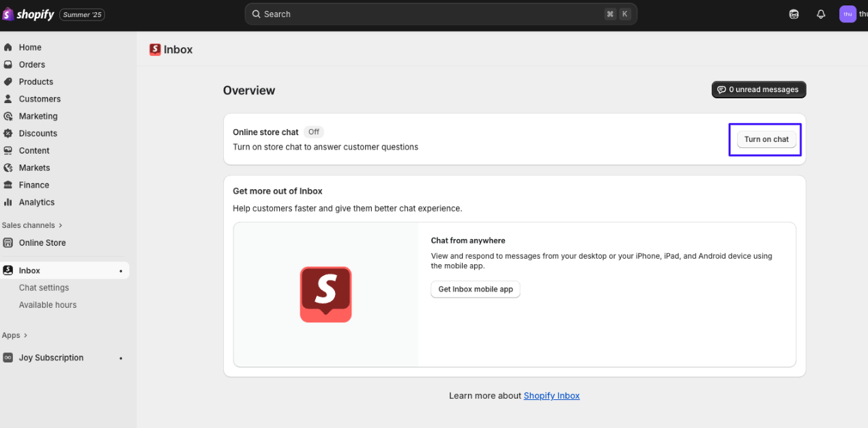Click the purple account avatar
868x428 pixels.
[848, 14]
